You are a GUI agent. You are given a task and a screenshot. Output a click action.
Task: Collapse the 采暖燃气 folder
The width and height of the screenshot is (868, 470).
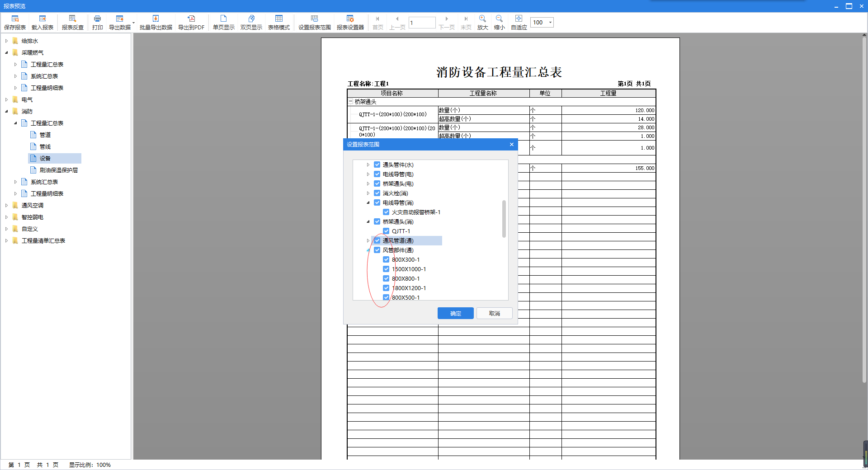pyautogui.click(x=6, y=52)
